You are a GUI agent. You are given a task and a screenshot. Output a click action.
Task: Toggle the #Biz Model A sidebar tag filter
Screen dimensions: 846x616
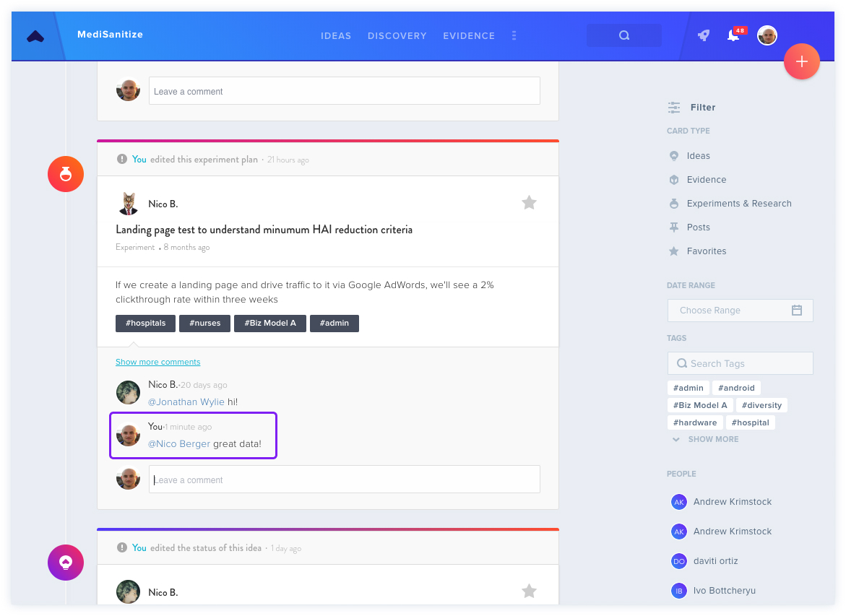[700, 405]
